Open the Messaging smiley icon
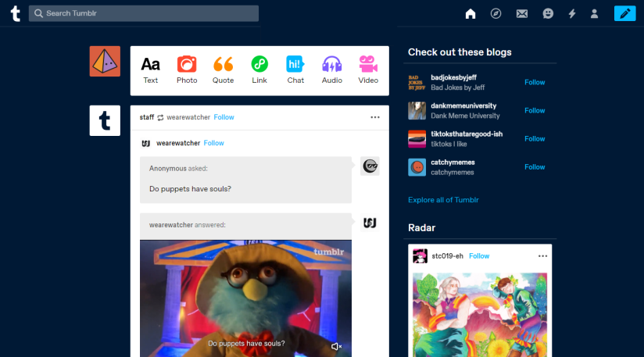 coord(548,13)
